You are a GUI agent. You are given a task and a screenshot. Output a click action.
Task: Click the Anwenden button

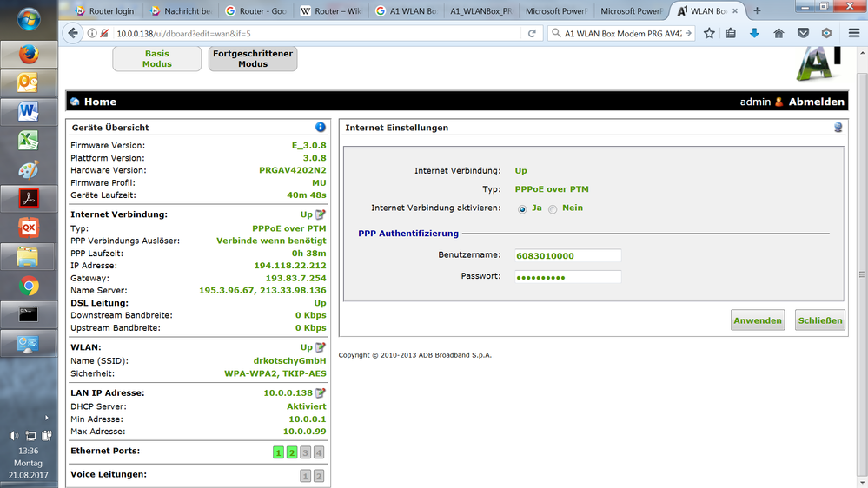point(757,320)
